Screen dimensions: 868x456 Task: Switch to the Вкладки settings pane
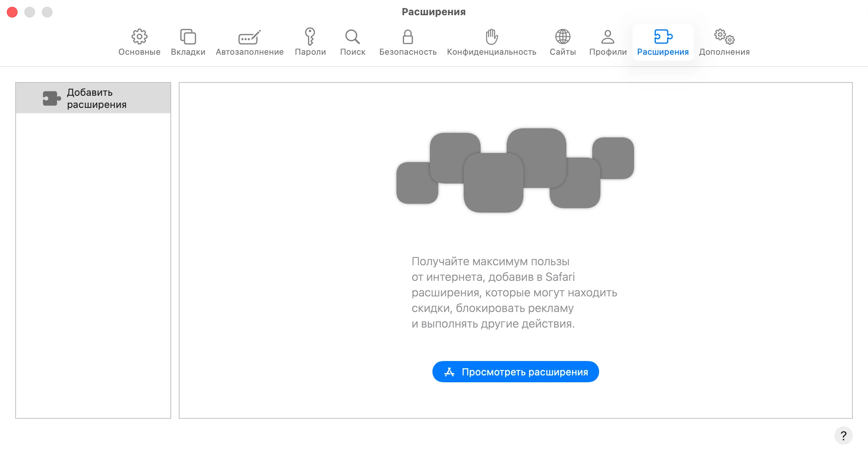click(x=188, y=42)
